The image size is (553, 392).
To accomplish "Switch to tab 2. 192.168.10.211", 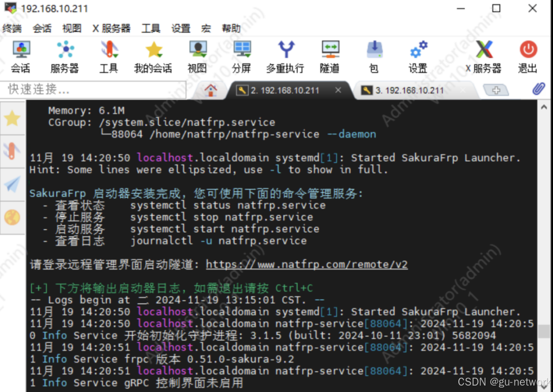I will pos(285,90).
